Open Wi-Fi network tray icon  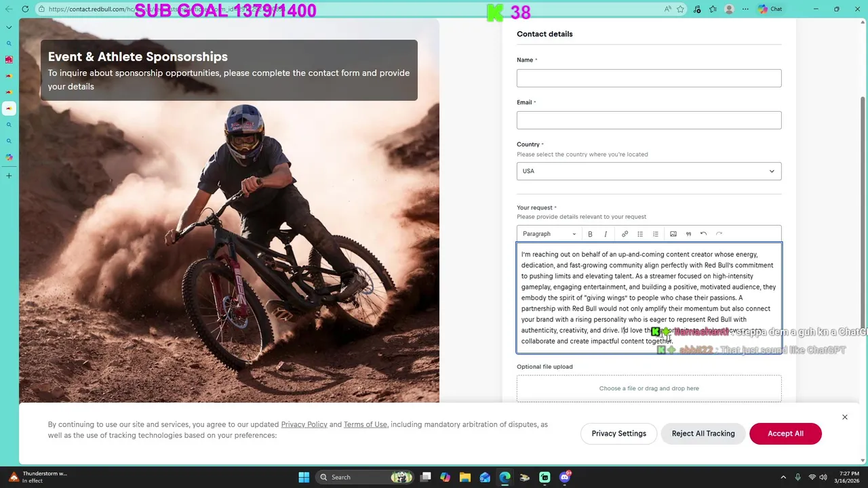click(x=812, y=477)
